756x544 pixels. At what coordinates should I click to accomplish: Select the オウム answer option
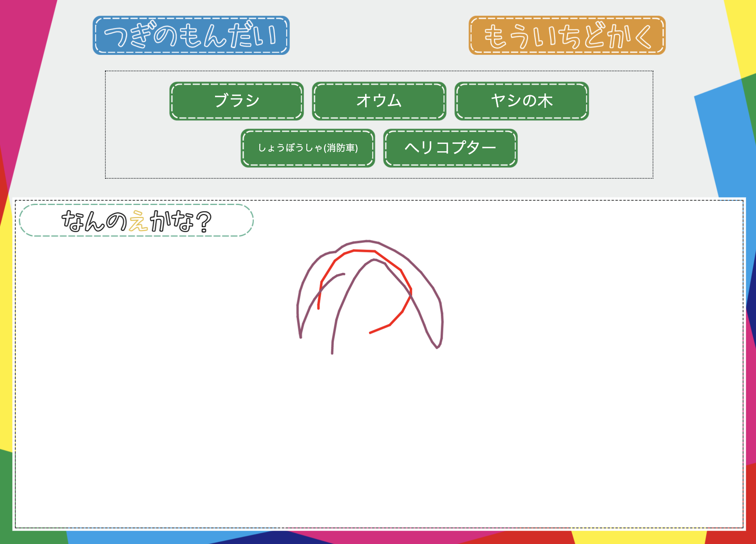click(x=379, y=101)
